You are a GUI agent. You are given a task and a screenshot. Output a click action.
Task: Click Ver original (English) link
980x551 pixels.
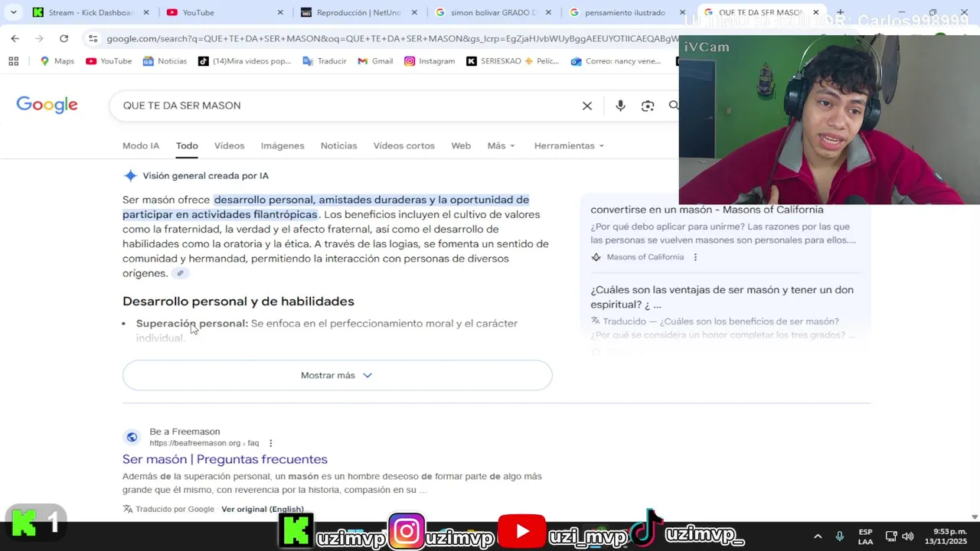[263, 509]
